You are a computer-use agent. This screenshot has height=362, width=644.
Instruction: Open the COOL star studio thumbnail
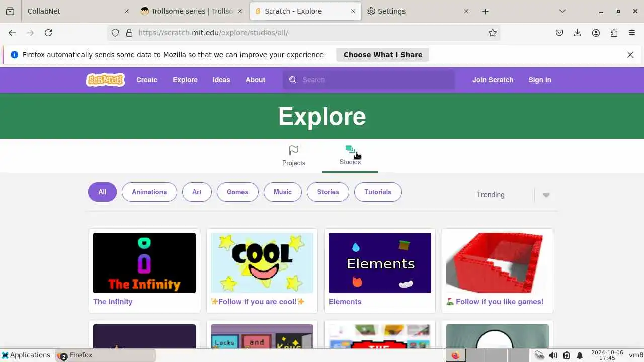click(x=262, y=263)
